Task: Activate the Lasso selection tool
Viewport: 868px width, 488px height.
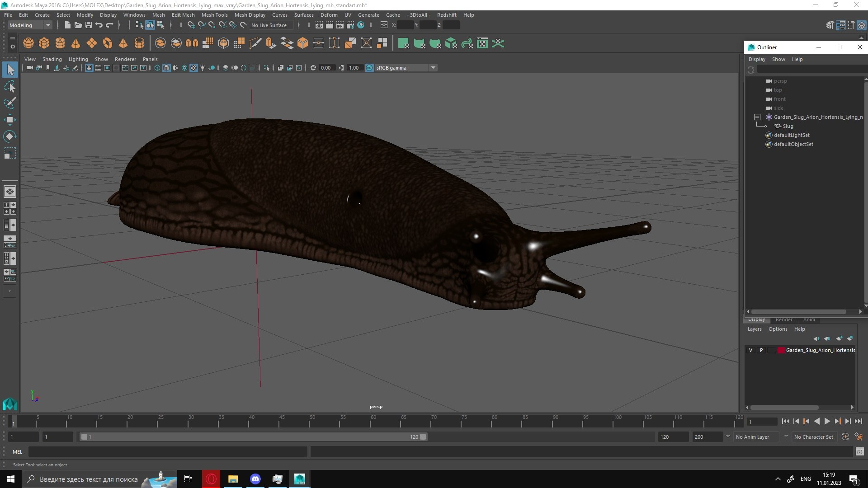Action: [10, 86]
